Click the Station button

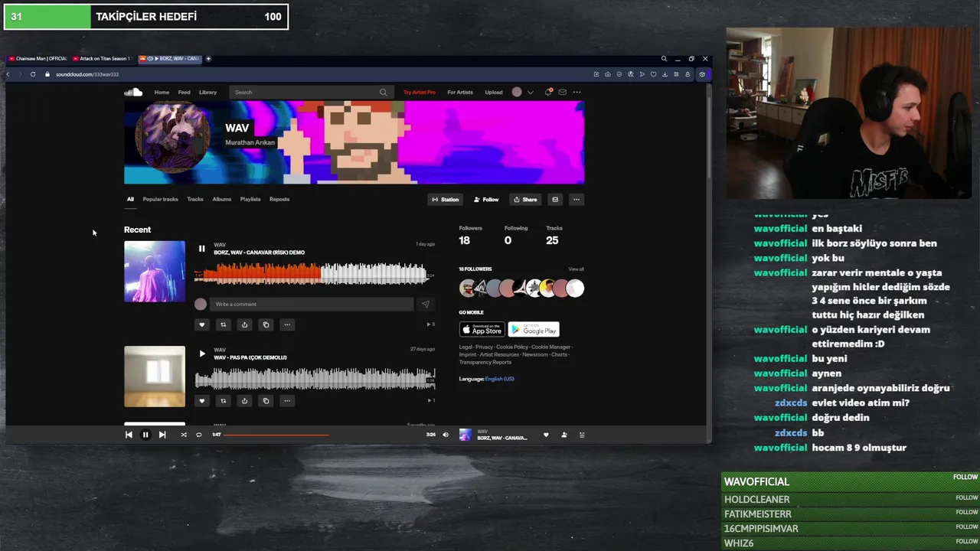pyautogui.click(x=445, y=199)
